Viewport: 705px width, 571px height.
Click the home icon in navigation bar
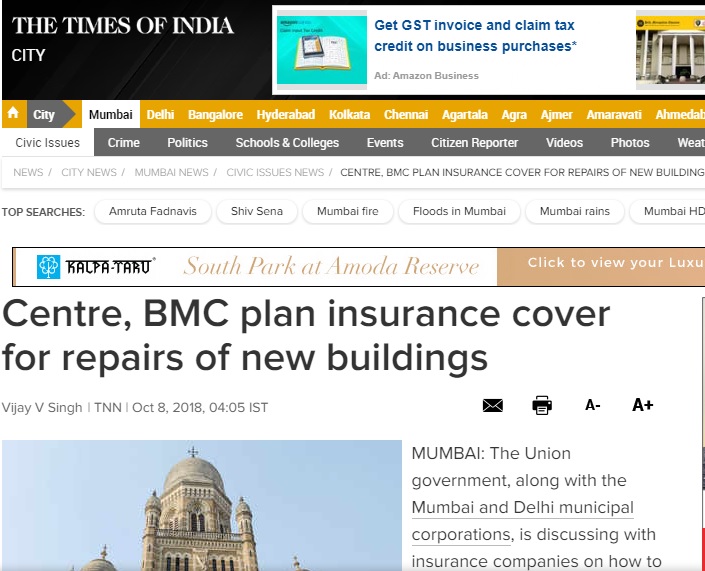click(x=13, y=113)
